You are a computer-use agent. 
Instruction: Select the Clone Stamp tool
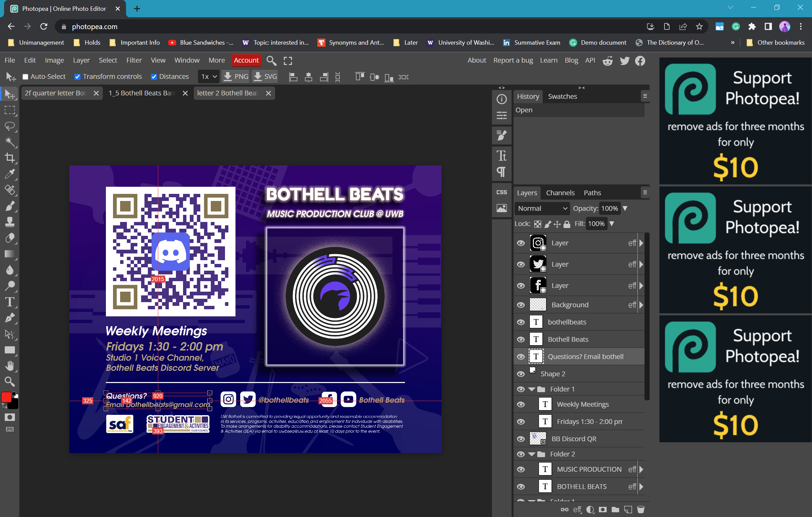tap(10, 222)
